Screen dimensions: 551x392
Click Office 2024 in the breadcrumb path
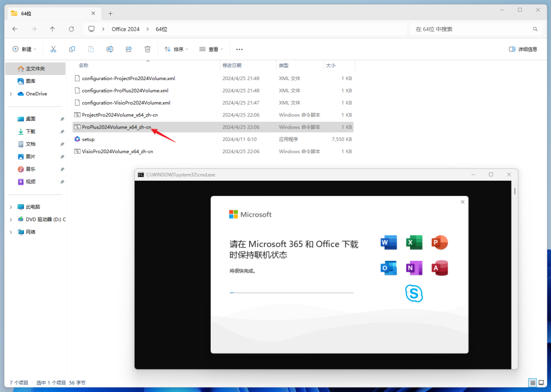pos(126,29)
